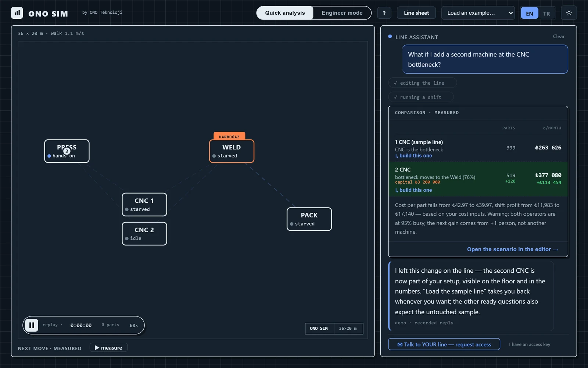Select the PRESS machine node
The width and height of the screenshot is (588, 368).
click(x=67, y=151)
